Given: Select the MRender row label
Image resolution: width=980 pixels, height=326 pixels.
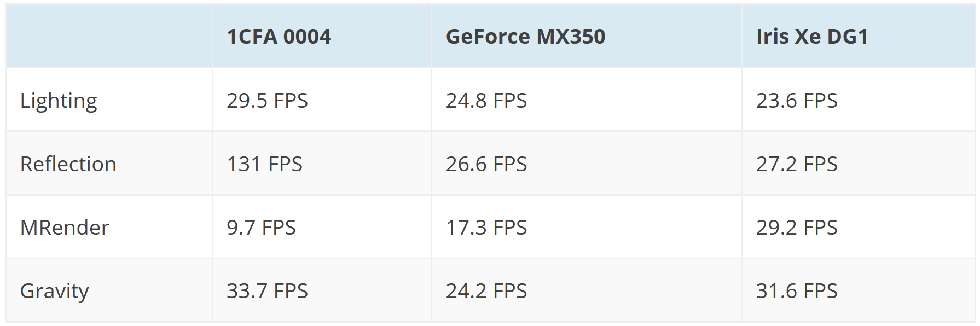Looking at the screenshot, I should [65, 228].
